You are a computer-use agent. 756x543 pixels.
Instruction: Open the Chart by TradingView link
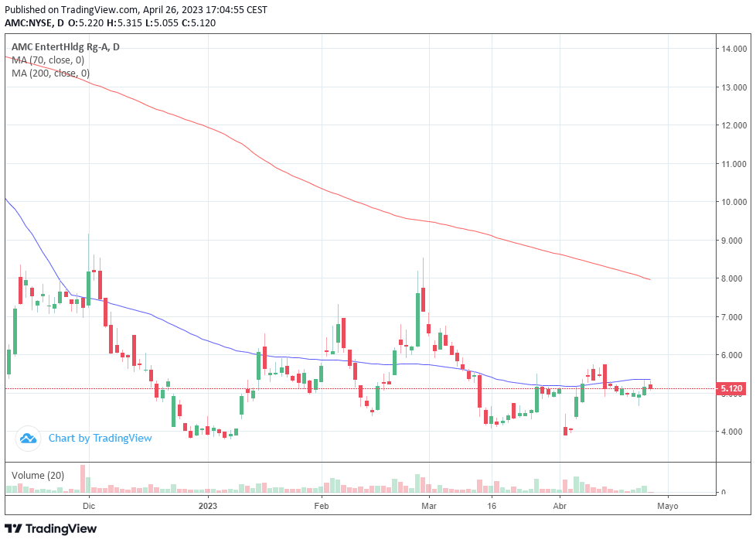point(100,439)
